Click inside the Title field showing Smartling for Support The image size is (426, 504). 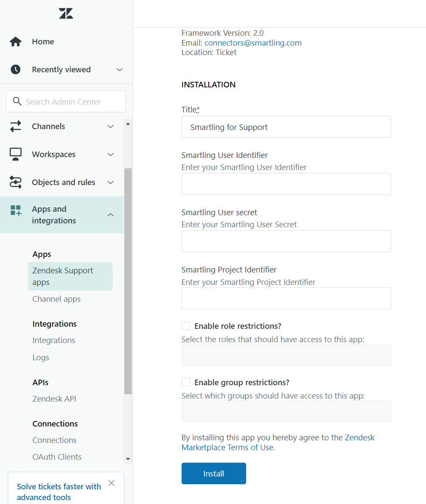click(x=286, y=127)
